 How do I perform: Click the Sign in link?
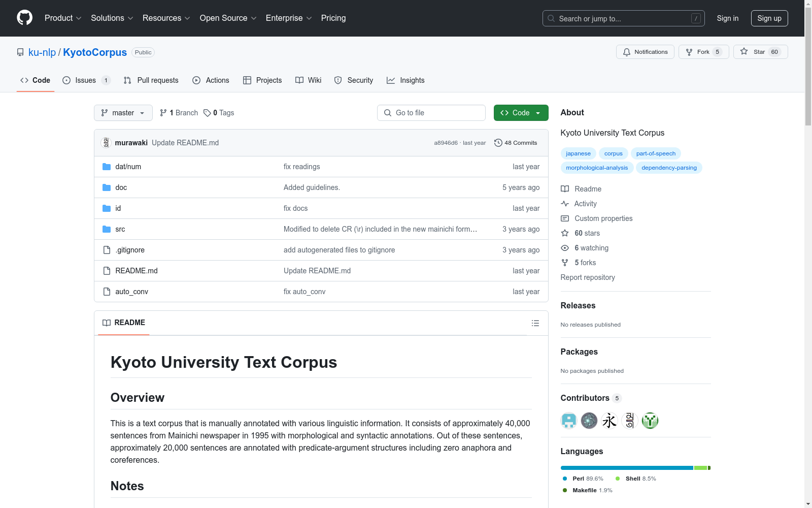728,18
